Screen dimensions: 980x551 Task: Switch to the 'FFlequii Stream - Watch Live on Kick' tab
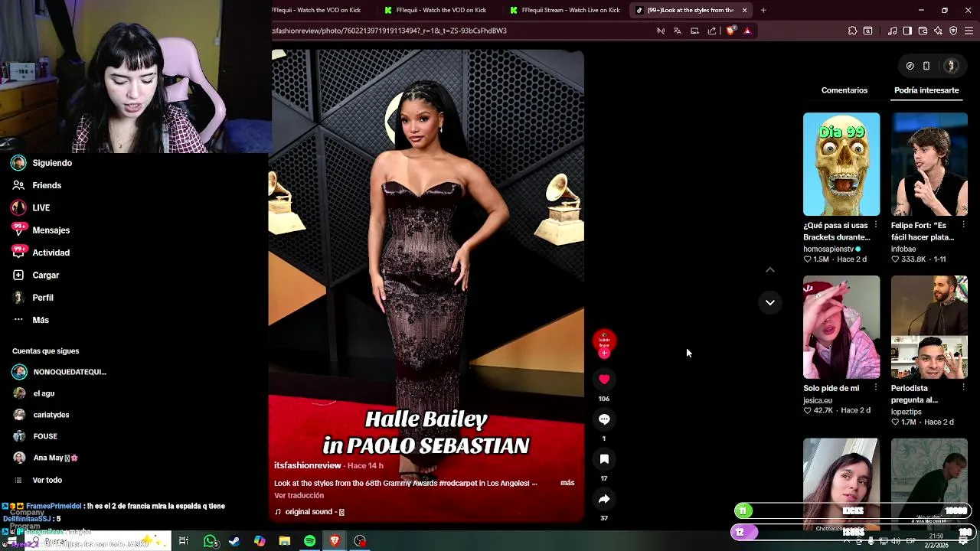(x=564, y=10)
